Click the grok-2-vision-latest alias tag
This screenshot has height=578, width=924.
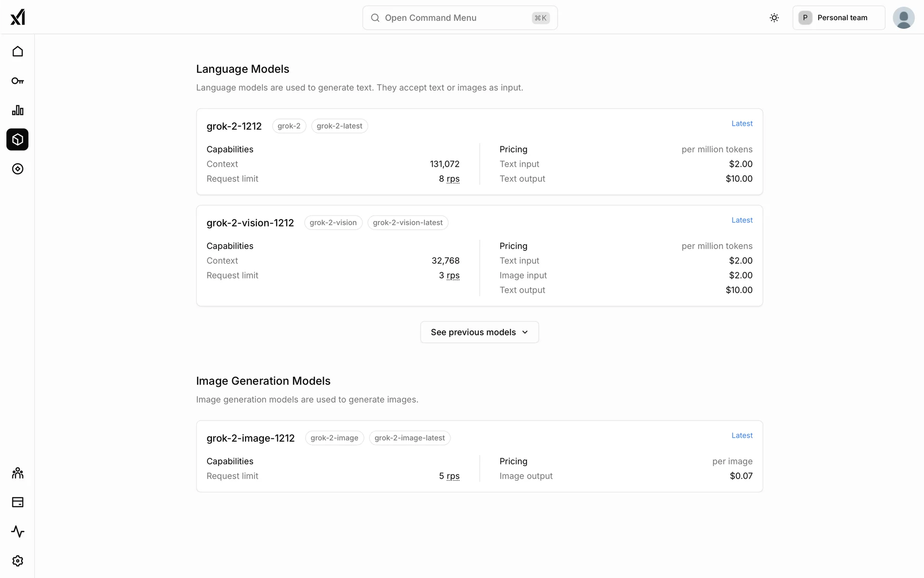point(408,223)
